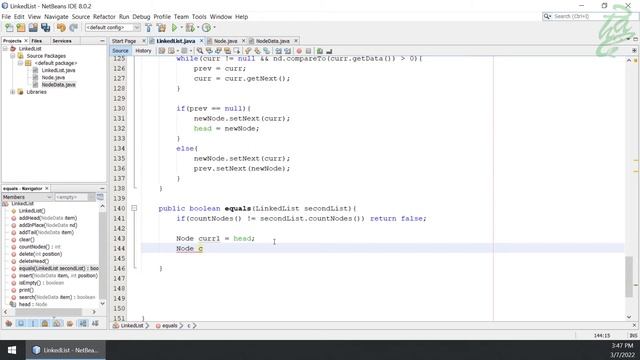Collapse the LinkedList project tree node
Image resolution: width=640 pixels, height=360 pixels.
(x=5, y=49)
